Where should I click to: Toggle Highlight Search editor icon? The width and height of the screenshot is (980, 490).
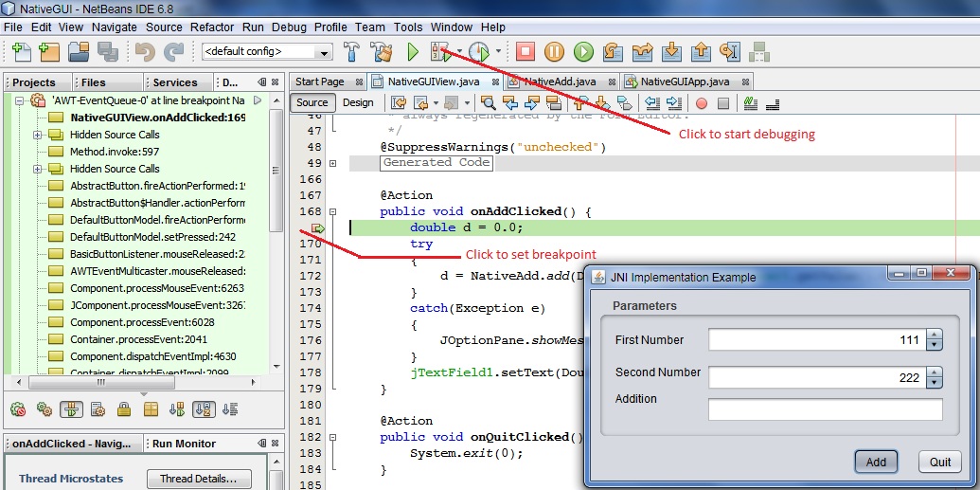pyautogui.click(x=554, y=103)
